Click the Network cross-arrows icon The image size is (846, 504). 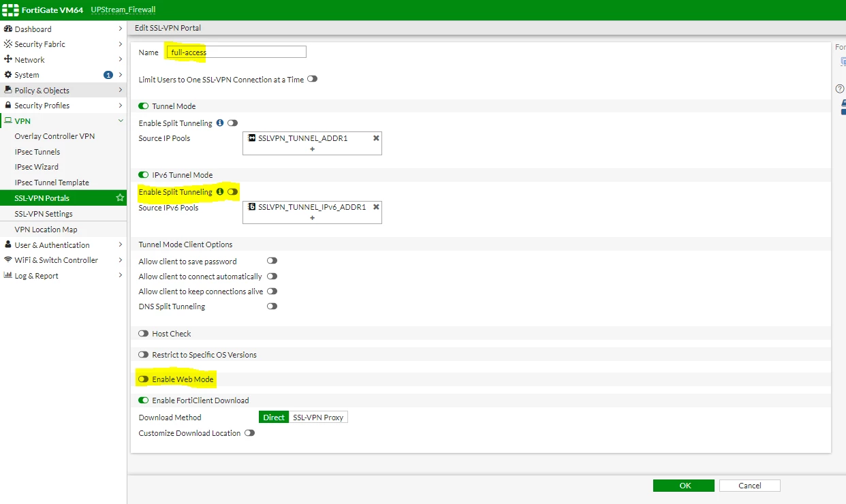(8, 59)
